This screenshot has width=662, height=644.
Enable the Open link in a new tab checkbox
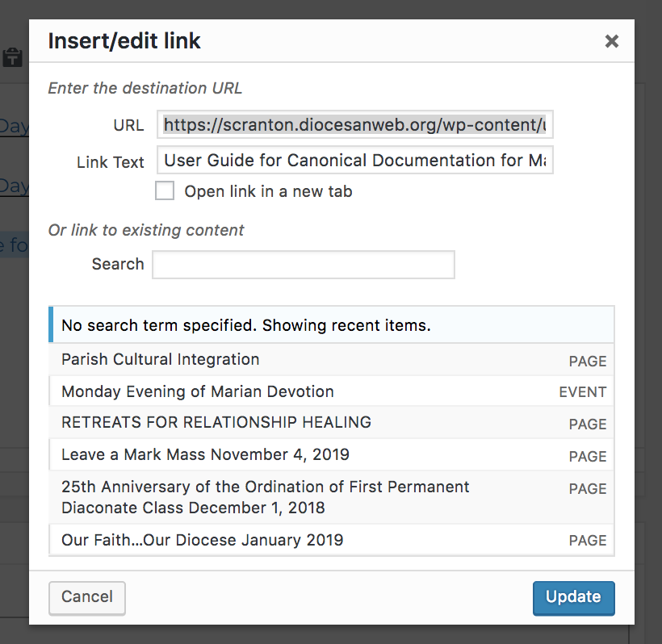click(x=165, y=191)
